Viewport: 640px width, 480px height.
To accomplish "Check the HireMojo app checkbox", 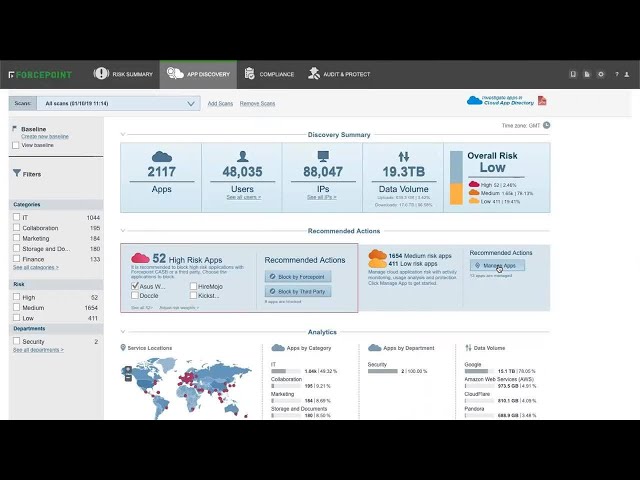I will pos(193,286).
